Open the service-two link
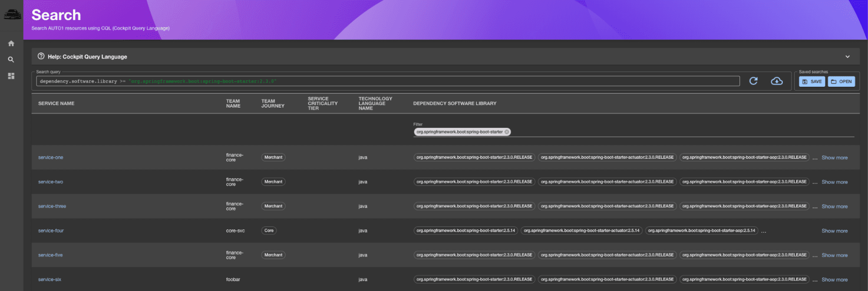Image resolution: width=868 pixels, height=291 pixels. click(x=50, y=182)
